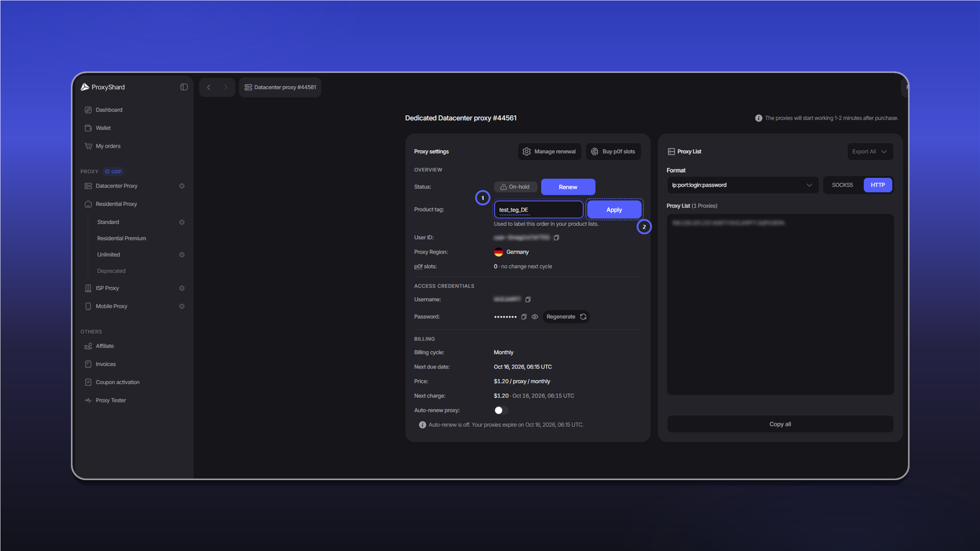The width and height of the screenshot is (980, 551).
Task: Copy the Username credential
Action: click(x=528, y=299)
